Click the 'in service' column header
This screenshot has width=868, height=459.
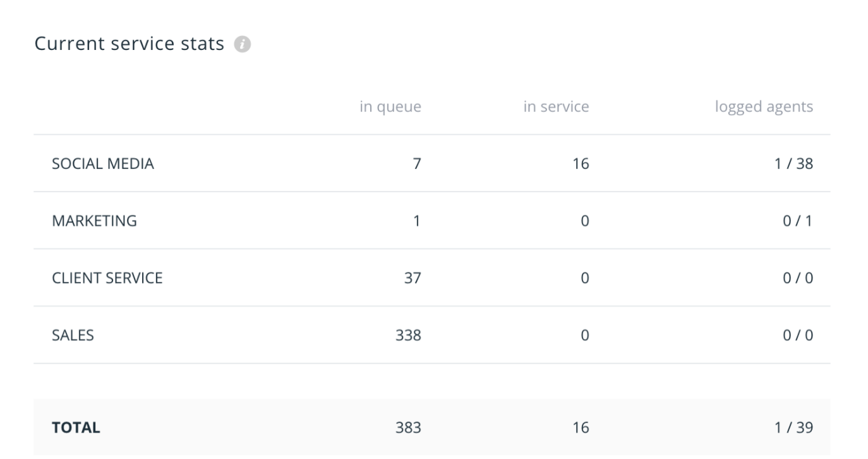[x=556, y=107]
